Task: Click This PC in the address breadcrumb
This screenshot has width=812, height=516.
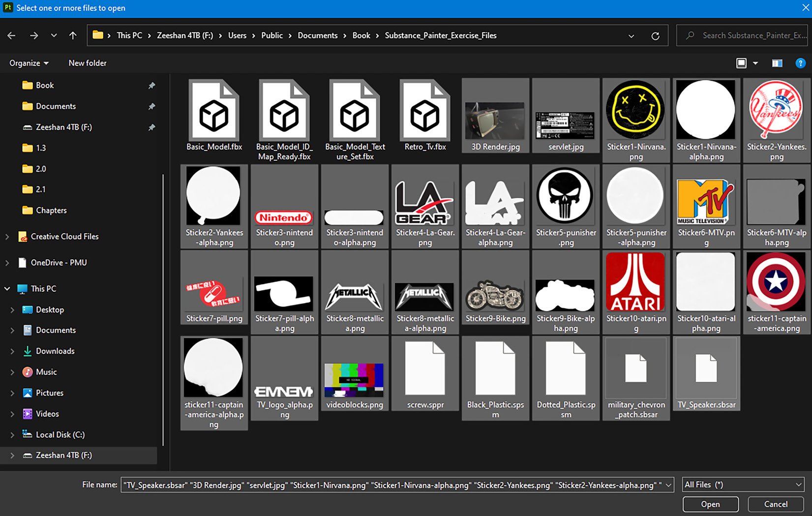Action: point(129,35)
